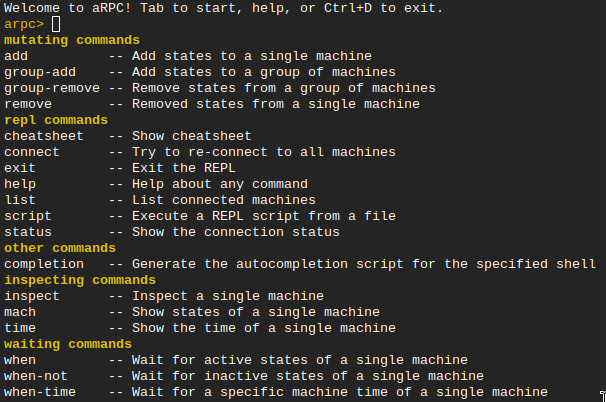606x402 pixels.
Task: Pick the 'list' connected machines command
Action: pyautogui.click(x=20, y=200)
